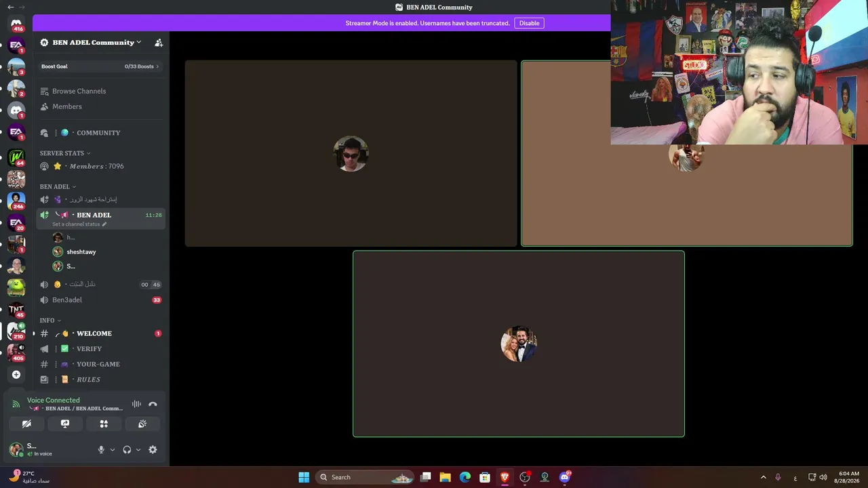This screenshot has width=868, height=488.
Task: Open volume control in system tray
Action: (x=823, y=477)
